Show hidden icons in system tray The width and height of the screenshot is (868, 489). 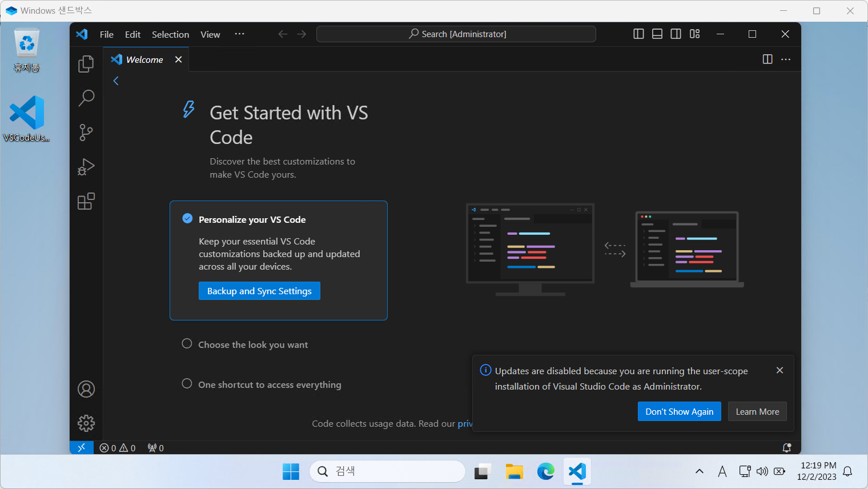[700, 471]
